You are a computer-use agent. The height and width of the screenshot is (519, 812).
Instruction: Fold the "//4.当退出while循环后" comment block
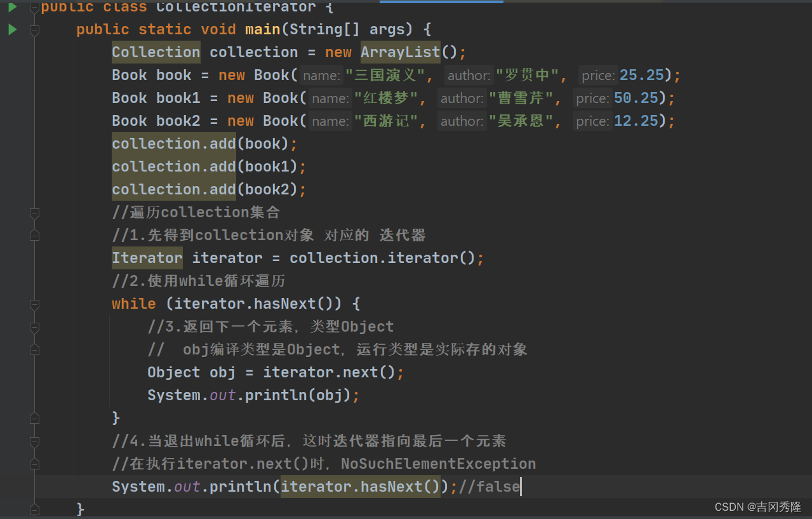(x=34, y=441)
